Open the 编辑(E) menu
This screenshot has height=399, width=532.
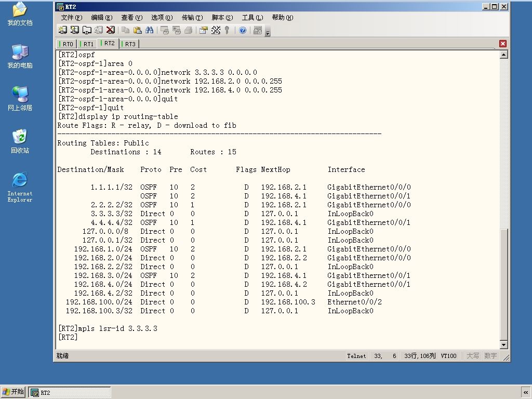coord(102,18)
